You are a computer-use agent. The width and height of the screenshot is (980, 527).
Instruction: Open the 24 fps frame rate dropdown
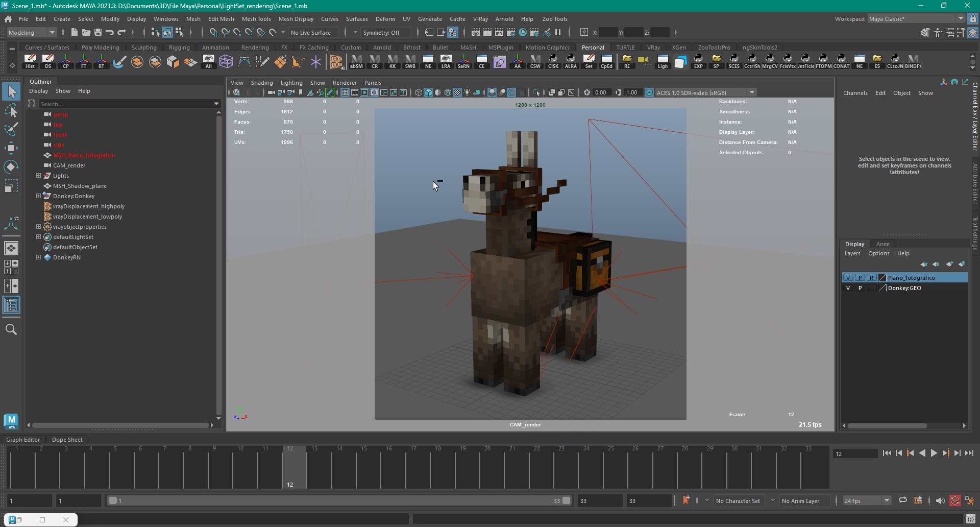[x=867, y=500]
